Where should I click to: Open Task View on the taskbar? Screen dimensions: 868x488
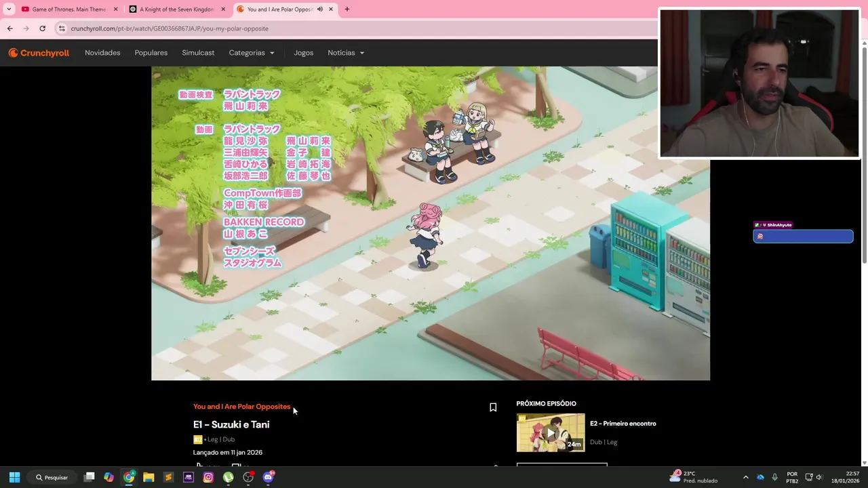[x=89, y=477]
